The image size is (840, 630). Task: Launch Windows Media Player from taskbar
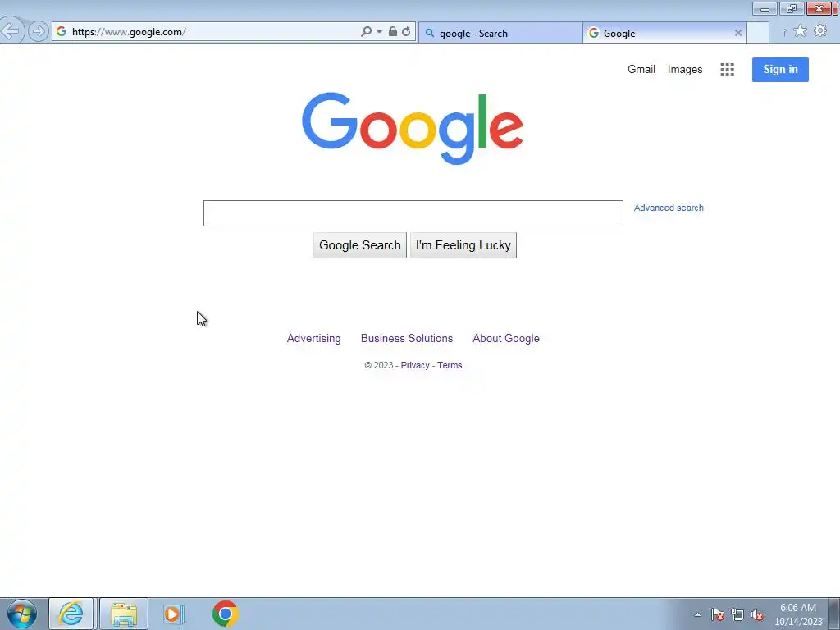pos(173,614)
